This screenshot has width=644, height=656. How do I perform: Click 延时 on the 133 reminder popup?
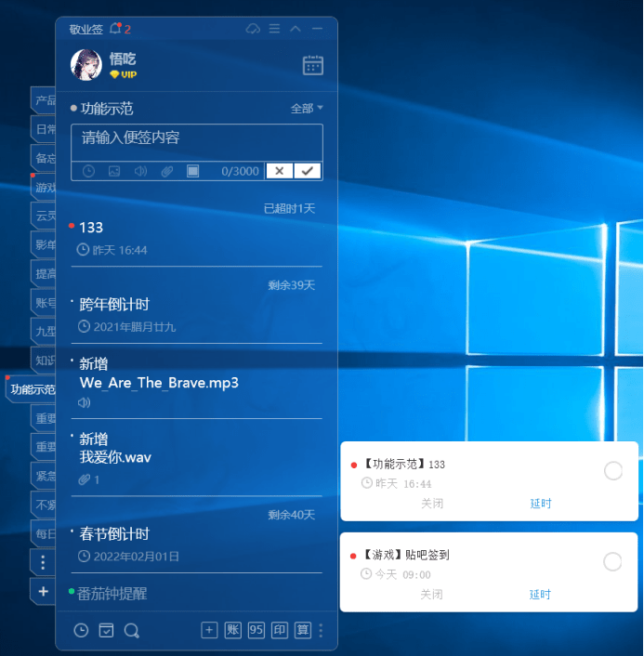541,503
